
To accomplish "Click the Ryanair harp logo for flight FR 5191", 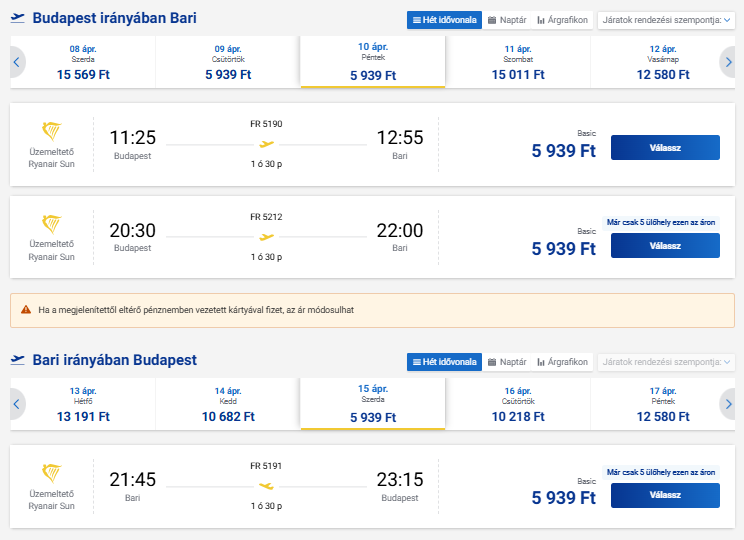I will (51, 473).
